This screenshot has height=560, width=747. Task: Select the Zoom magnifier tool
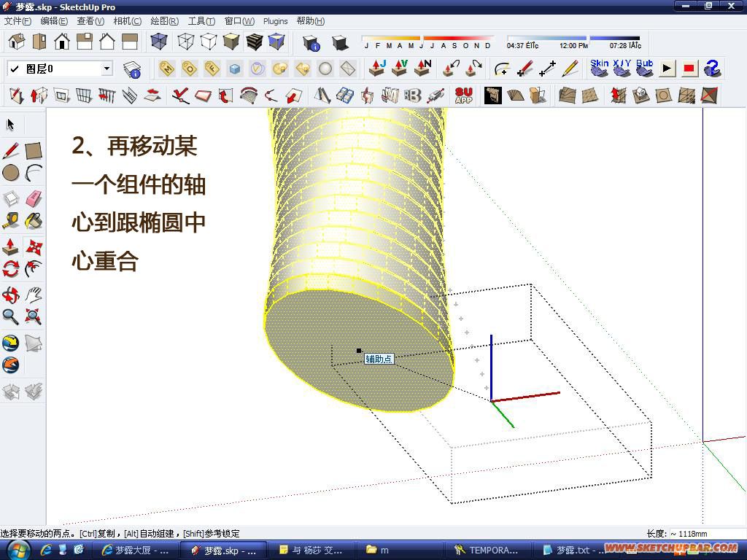[11, 316]
